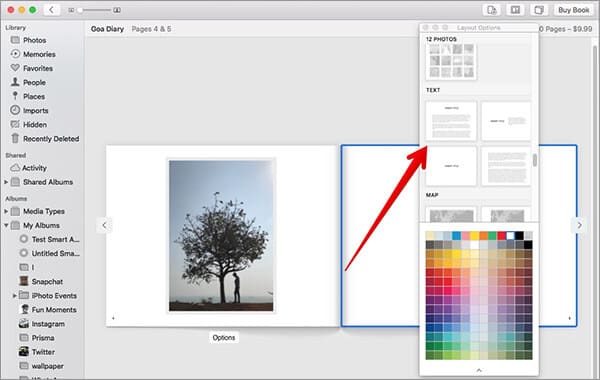Go to previous pages with left chevron

click(104, 225)
